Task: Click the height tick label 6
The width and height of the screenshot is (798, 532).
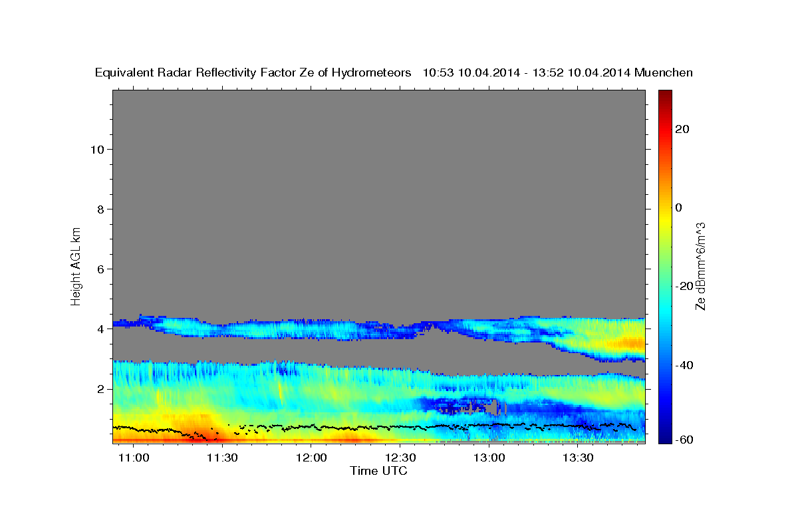Action: pos(99,269)
